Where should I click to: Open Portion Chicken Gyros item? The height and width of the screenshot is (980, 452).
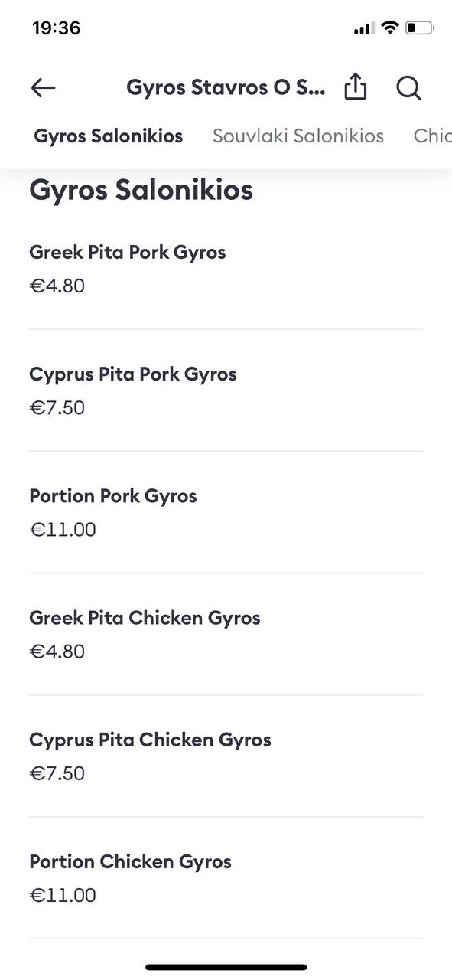(226, 877)
